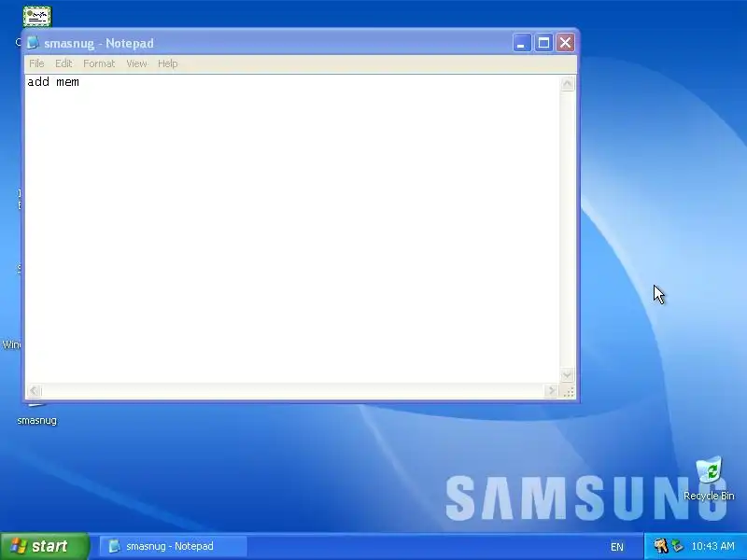Viewport: 747px width, 560px height.
Task: Select the top-left desktop certificate icon
Action: click(x=37, y=17)
